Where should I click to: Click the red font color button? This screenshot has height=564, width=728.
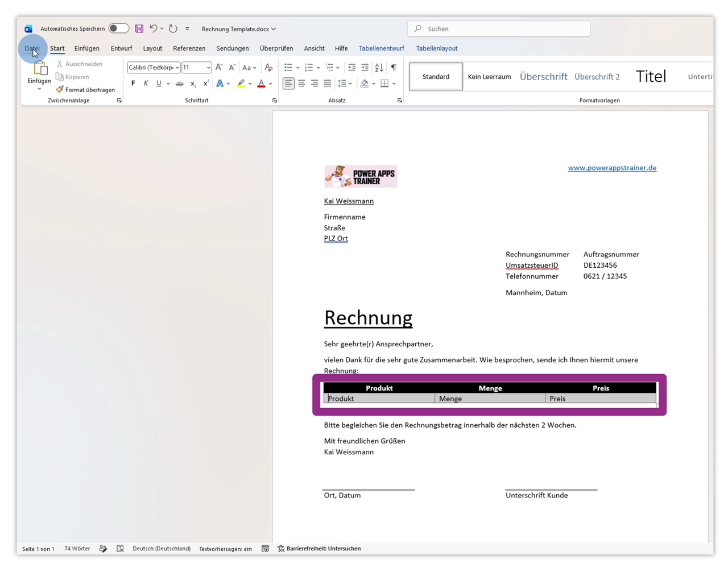click(261, 84)
